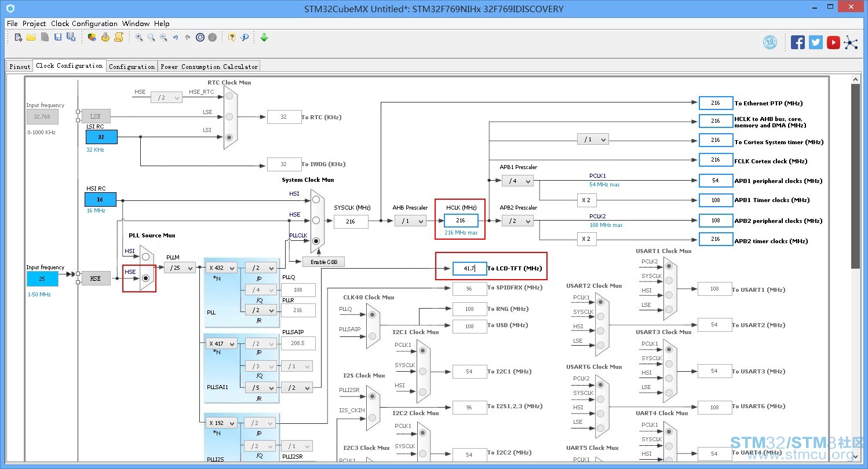Image resolution: width=868 pixels, height=469 pixels.
Task: Click the "216 MHz max" label
Action: pyautogui.click(x=461, y=233)
